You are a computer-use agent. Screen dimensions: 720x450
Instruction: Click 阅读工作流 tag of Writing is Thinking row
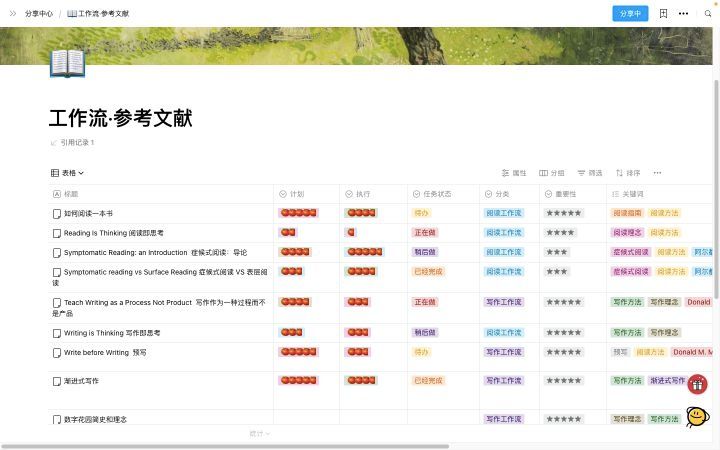[x=504, y=332]
